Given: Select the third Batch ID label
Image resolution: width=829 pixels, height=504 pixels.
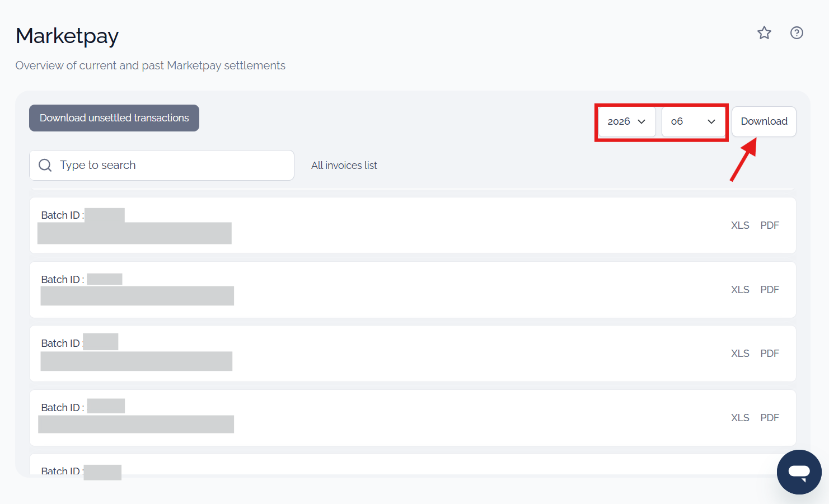Looking at the screenshot, I should [x=62, y=343].
